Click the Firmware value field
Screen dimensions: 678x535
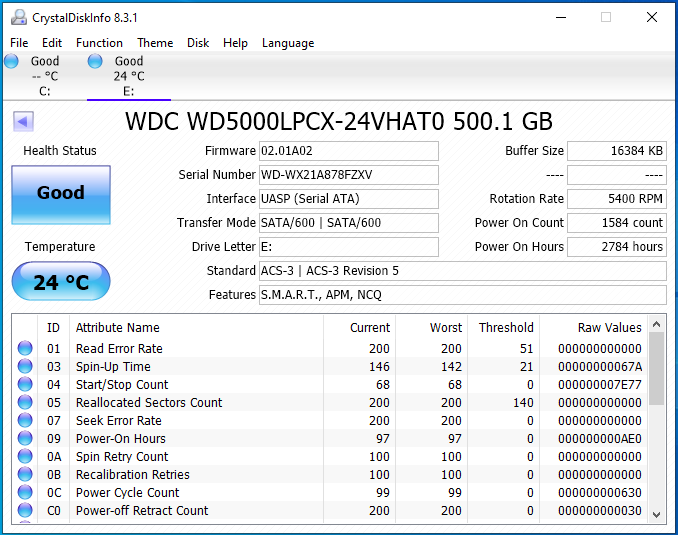coord(348,151)
